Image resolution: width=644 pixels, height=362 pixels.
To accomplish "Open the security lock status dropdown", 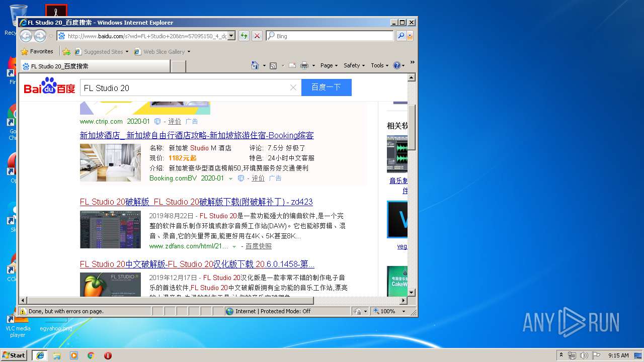I will tap(360, 311).
